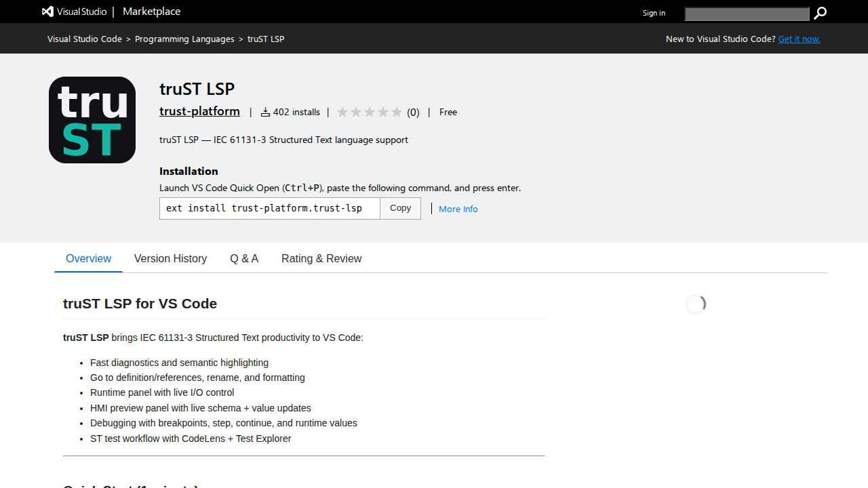The height and width of the screenshot is (488, 868).
Task: Click the Visual Studio logo icon
Action: pos(47,11)
